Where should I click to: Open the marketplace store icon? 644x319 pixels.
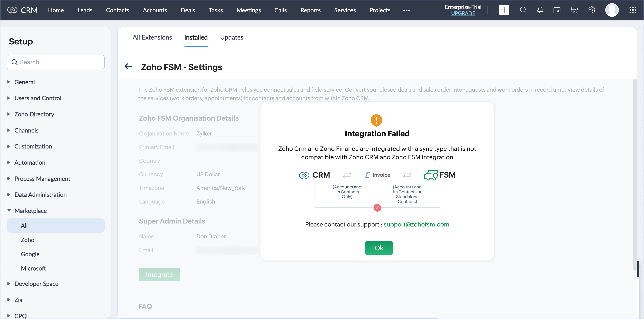[x=574, y=10]
